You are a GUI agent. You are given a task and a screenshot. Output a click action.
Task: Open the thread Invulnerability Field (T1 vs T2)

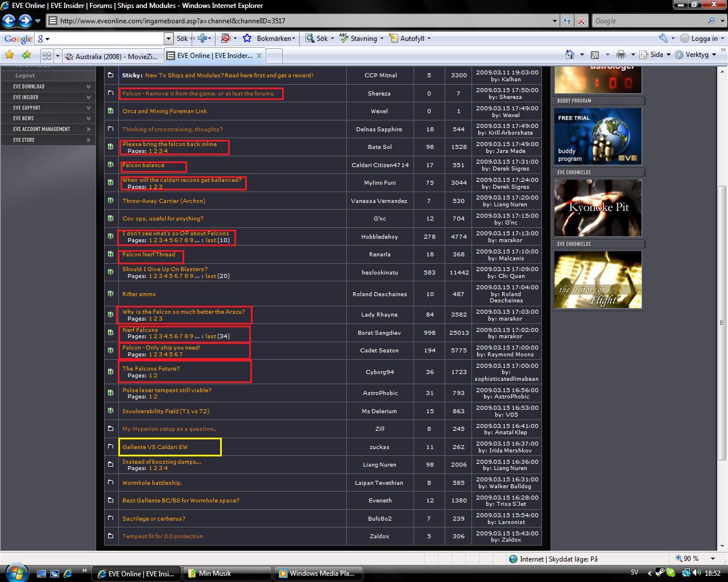166,411
